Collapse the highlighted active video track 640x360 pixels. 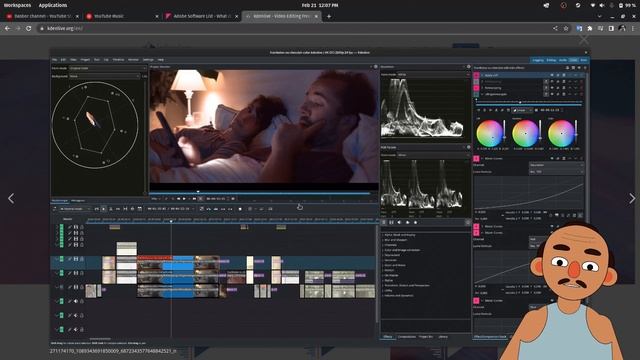(57, 259)
